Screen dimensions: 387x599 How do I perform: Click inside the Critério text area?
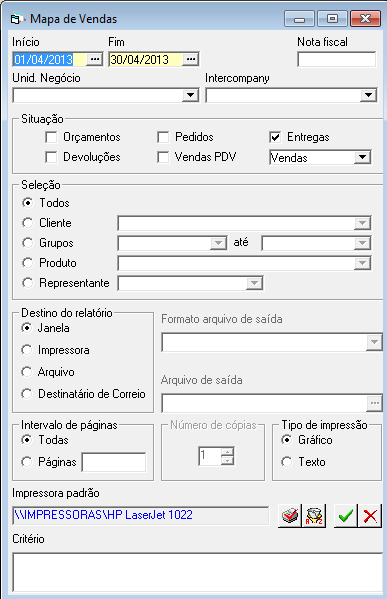[198, 573]
